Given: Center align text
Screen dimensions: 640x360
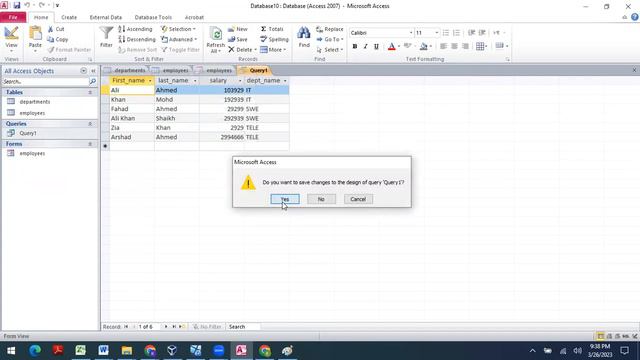Looking at the screenshot, I should [x=454, y=47].
